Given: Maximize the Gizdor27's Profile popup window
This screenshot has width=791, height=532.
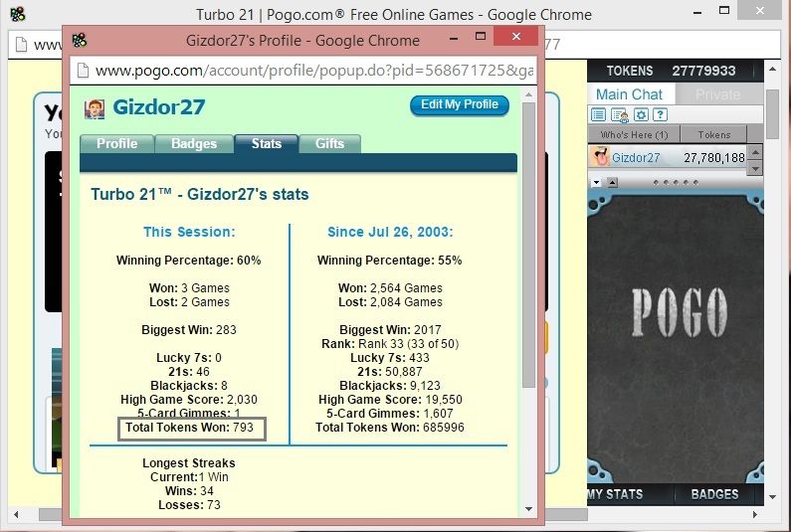Looking at the screenshot, I should pyautogui.click(x=481, y=37).
